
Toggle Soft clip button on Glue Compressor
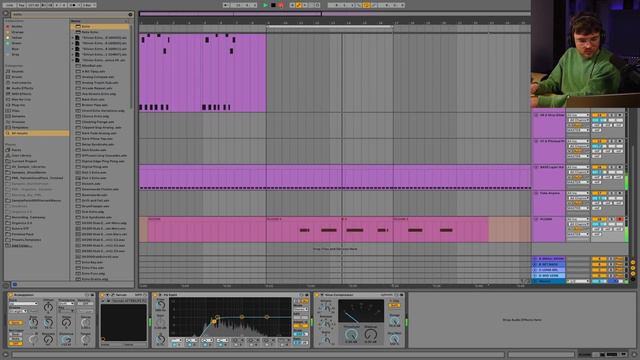(394, 305)
